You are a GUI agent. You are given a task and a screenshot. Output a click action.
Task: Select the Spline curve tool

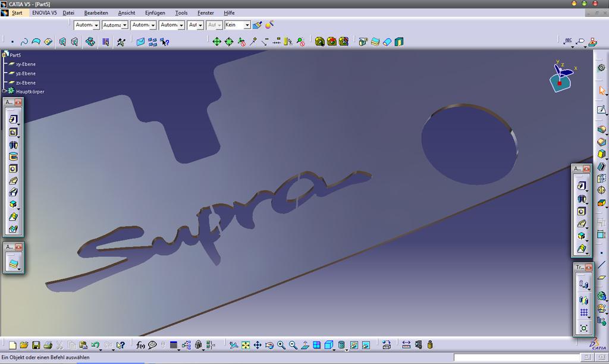(24, 42)
